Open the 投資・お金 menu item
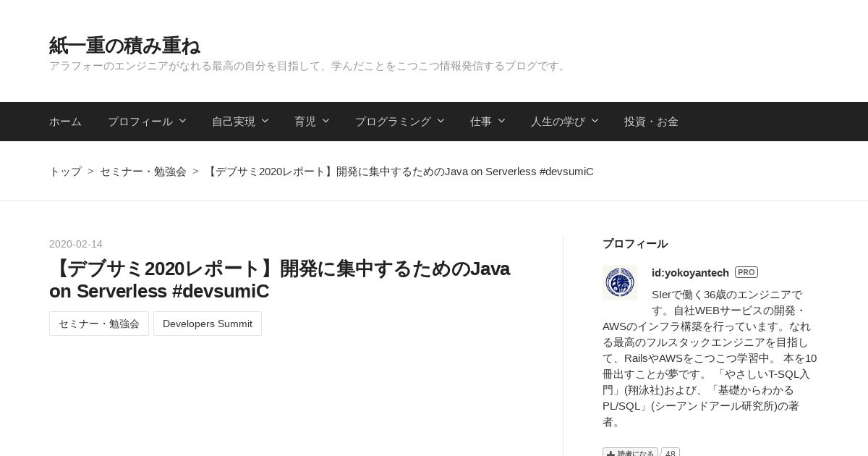This screenshot has height=456, width=868. coord(651,122)
